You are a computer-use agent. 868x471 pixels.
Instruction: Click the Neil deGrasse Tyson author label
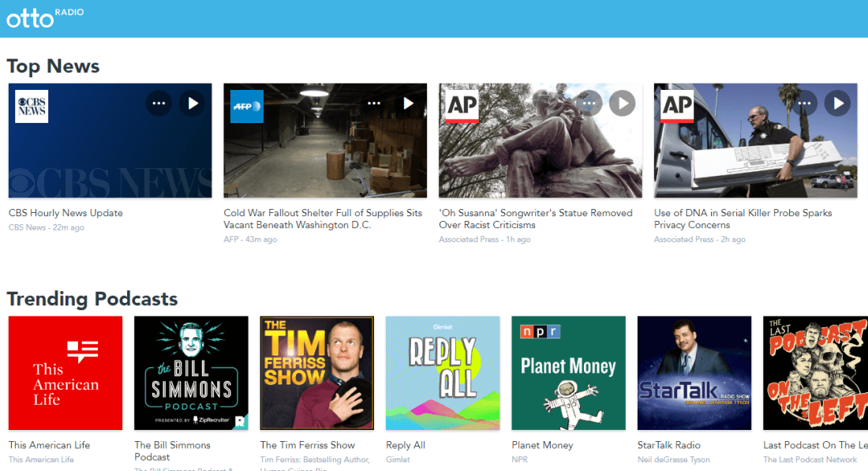674,459
